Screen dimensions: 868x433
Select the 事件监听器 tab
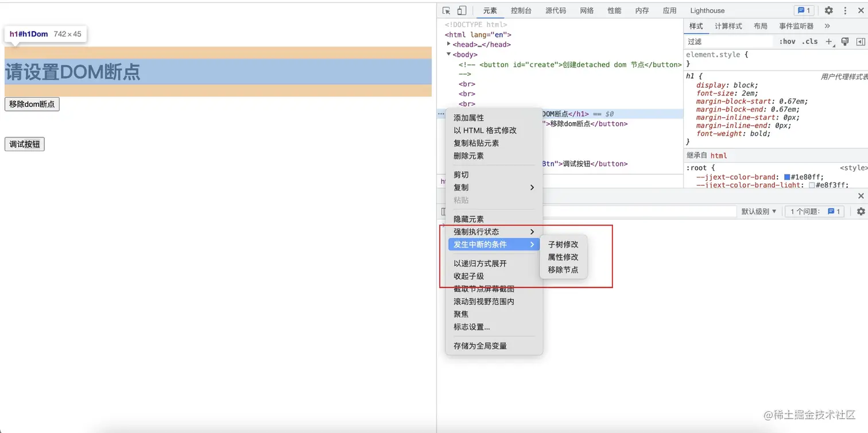pyautogui.click(x=796, y=26)
